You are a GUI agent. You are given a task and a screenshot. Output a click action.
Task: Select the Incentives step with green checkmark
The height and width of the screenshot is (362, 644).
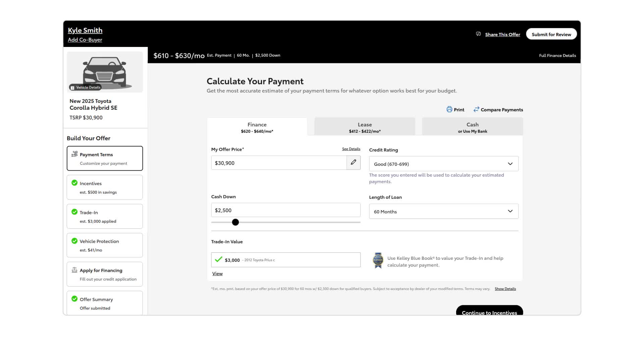point(105,187)
